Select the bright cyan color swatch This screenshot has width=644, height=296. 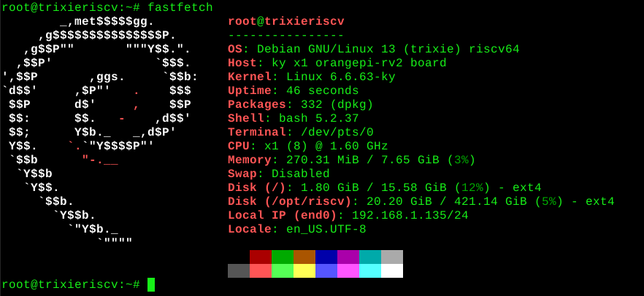click(x=370, y=270)
